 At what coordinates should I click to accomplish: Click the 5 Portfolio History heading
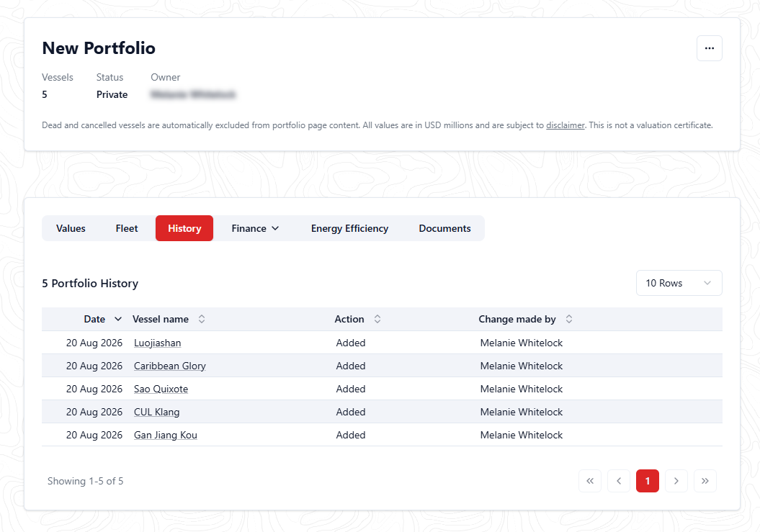click(90, 283)
